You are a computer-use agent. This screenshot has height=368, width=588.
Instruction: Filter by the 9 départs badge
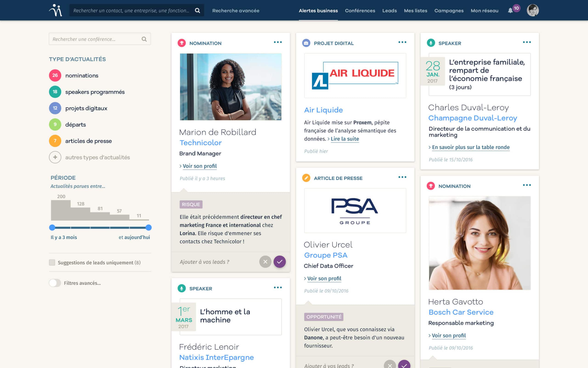tap(55, 124)
